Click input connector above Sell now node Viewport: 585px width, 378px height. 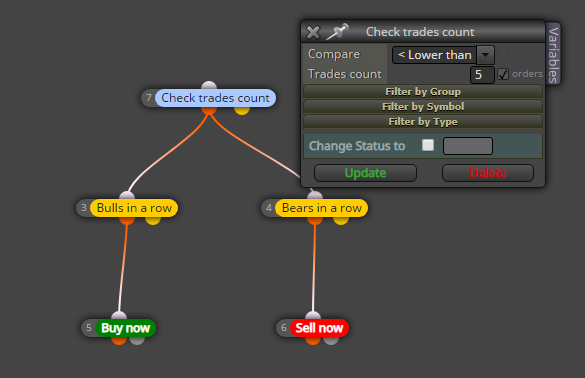tap(313, 315)
